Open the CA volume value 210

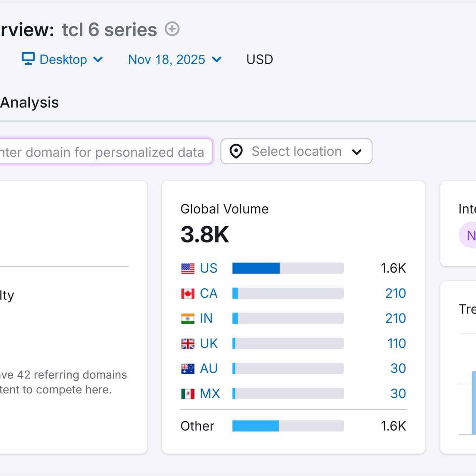point(396,293)
